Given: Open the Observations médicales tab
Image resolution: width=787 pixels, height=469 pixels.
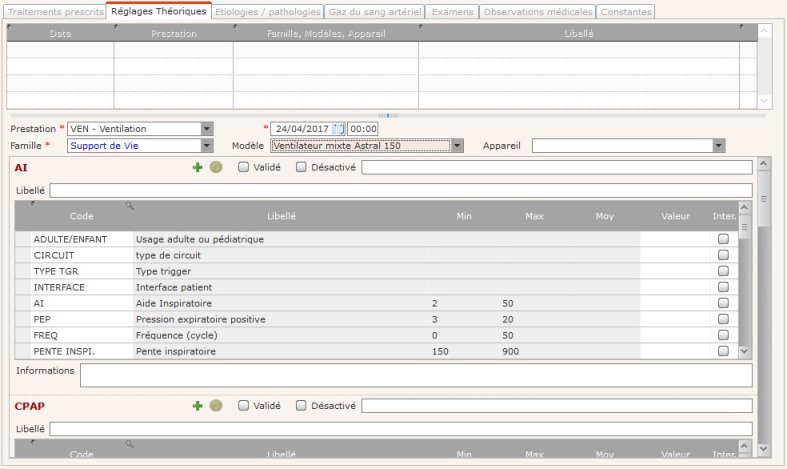Looking at the screenshot, I should point(538,12).
